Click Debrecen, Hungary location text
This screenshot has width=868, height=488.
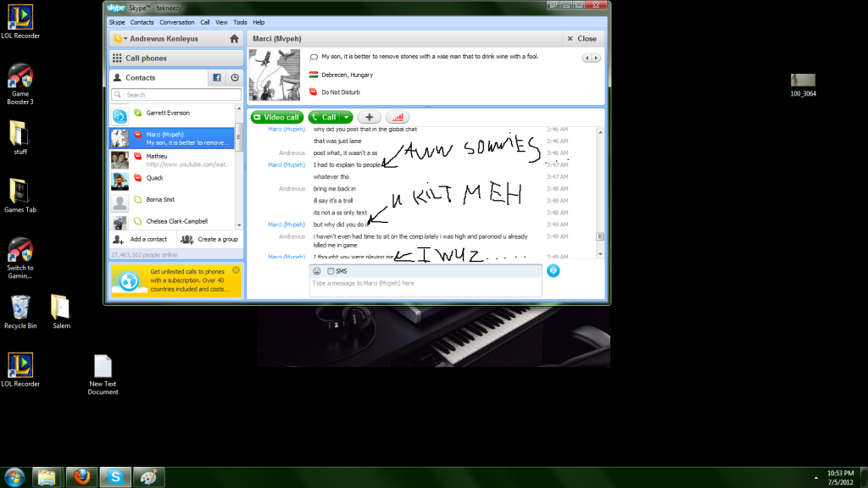(x=347, y=75)
